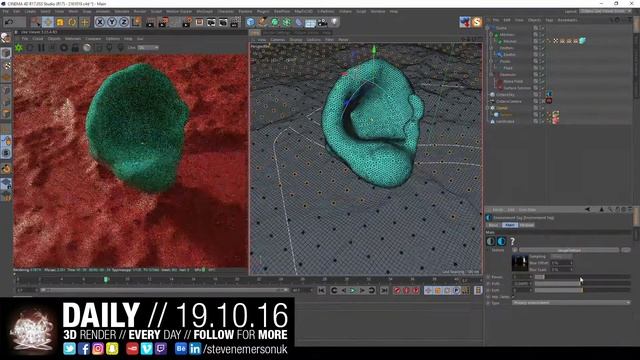Go to start of timeline
The height and width of the screenshot is (360, 640).
(322, 290)
